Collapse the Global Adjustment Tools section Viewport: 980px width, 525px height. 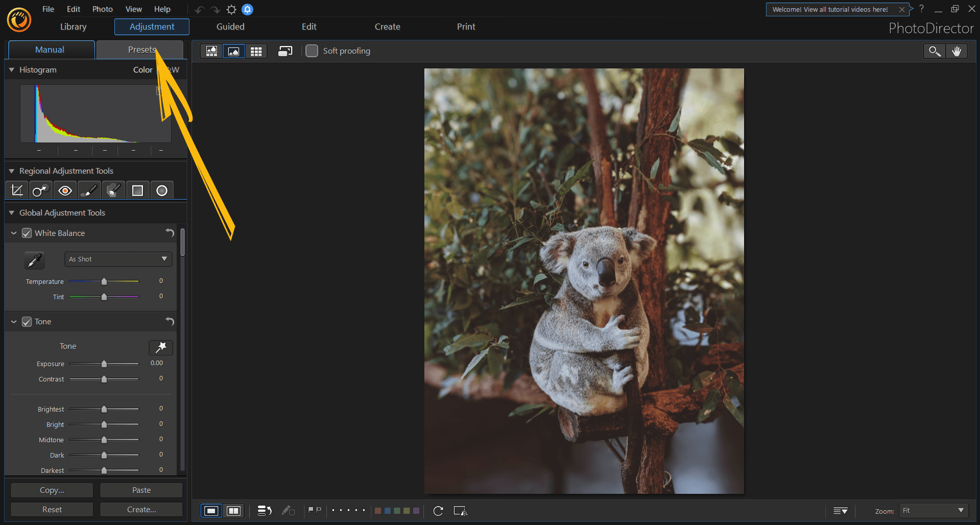coord(12,212)
